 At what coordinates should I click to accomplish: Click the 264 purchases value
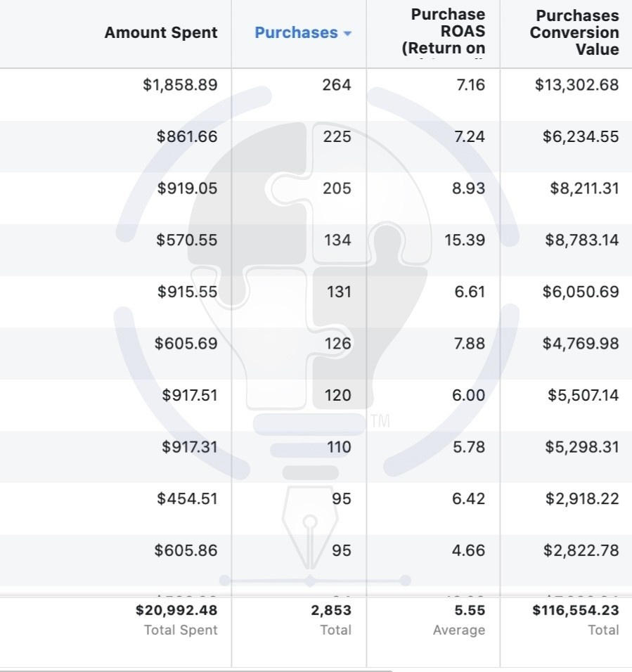[337, 85]
